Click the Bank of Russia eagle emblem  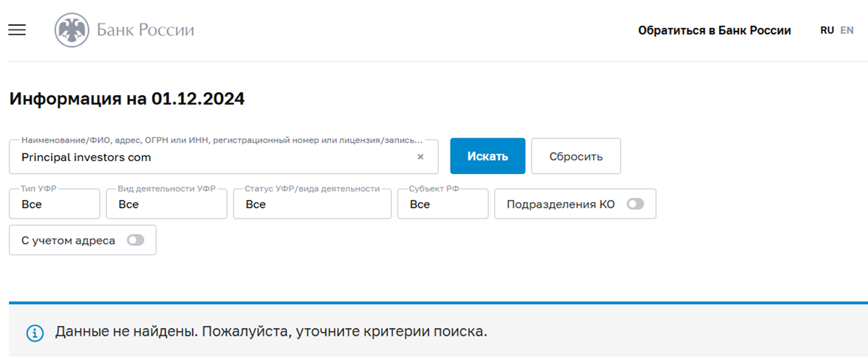(x=72, y=30)
